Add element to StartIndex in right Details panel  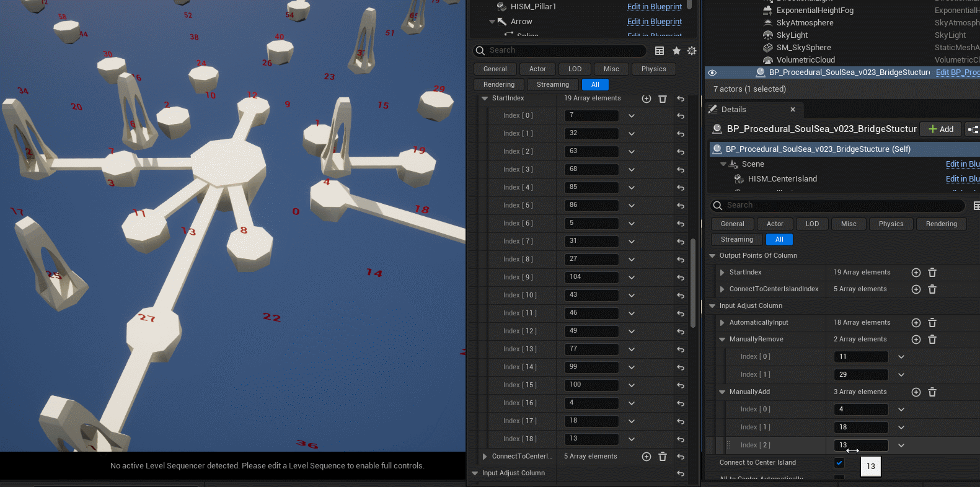[916, 273]
